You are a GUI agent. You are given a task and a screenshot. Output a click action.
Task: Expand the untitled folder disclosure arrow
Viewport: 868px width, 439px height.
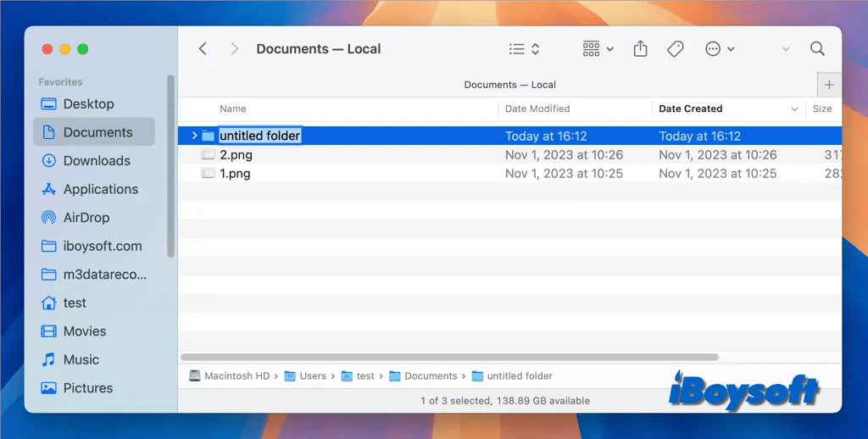click(194, 136)
